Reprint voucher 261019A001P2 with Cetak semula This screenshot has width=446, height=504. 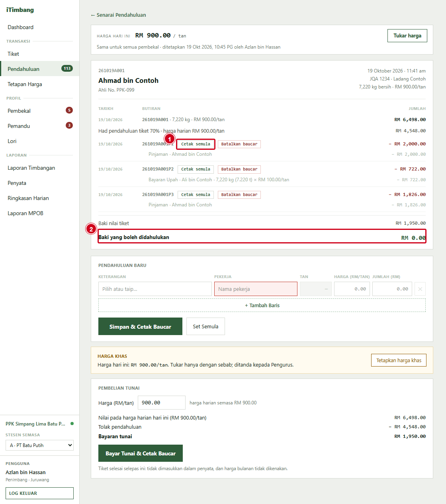point(196,169)
